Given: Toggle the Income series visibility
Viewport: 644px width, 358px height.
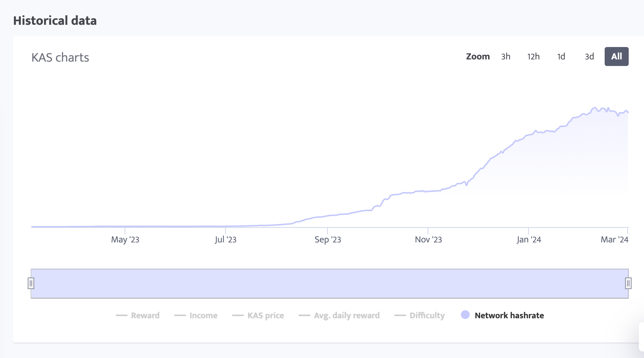Looking at the screenshot, I should pos(203,315).
